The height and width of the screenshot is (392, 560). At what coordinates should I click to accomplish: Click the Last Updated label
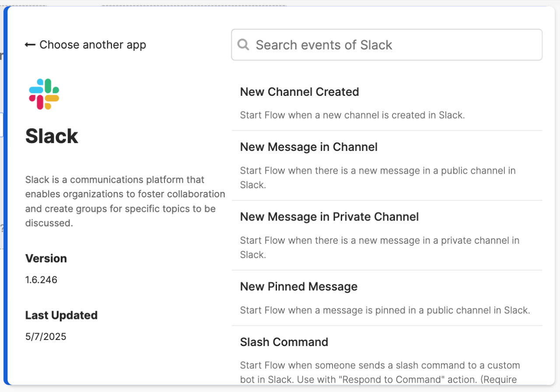(x=61, y=315)
